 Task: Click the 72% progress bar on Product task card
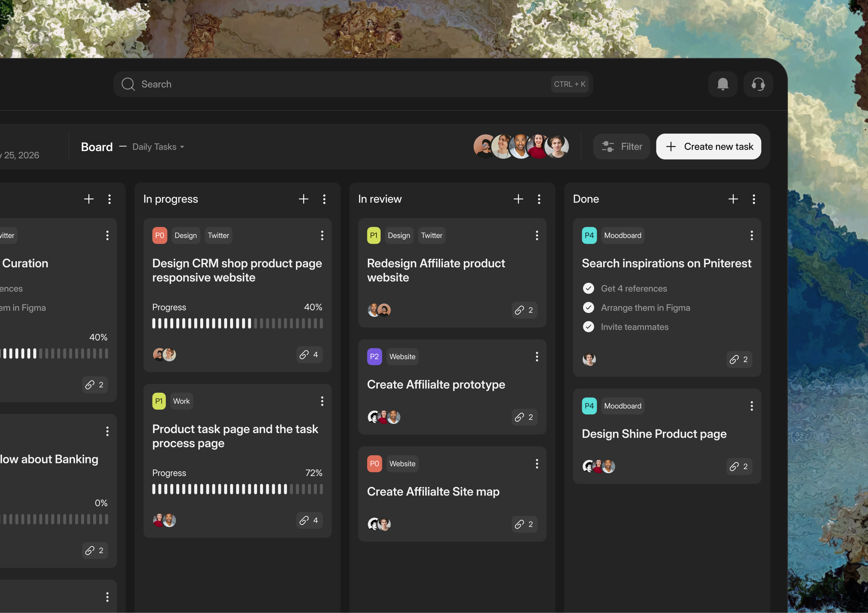(237, 489)
